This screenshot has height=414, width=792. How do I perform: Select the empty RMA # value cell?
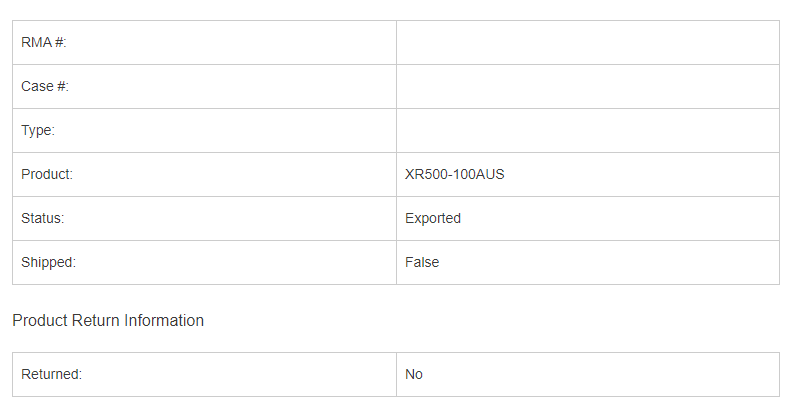tap(587, 42)
